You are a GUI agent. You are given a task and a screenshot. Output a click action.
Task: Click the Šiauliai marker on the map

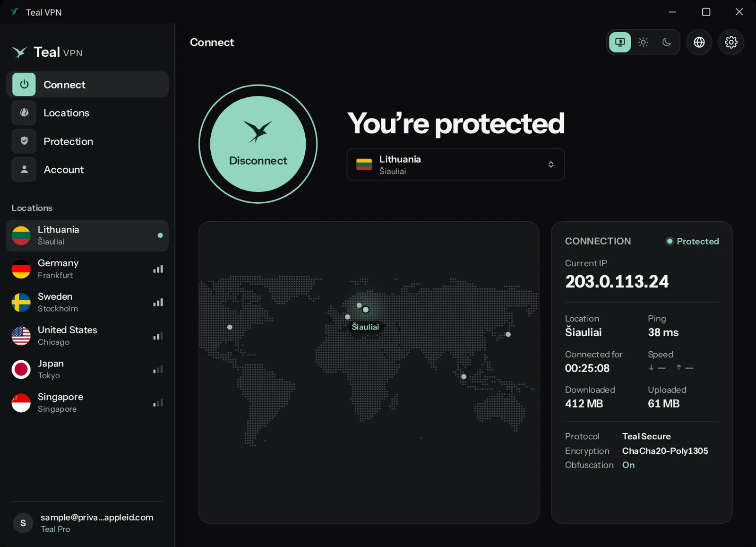click(x=366, y=310)
